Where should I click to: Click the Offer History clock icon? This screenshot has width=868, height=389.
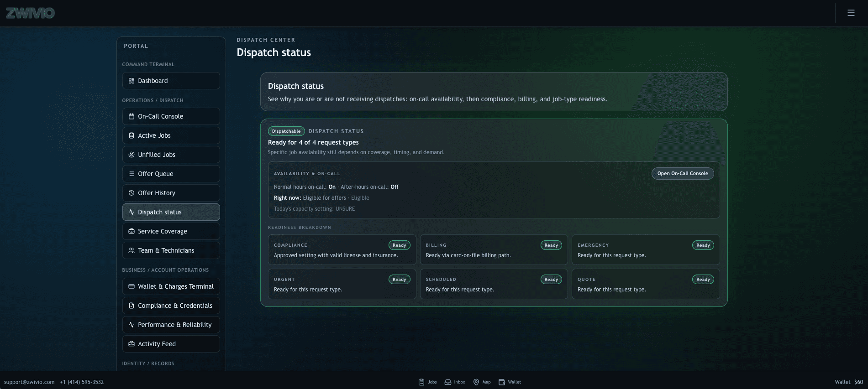coord(132,193)
